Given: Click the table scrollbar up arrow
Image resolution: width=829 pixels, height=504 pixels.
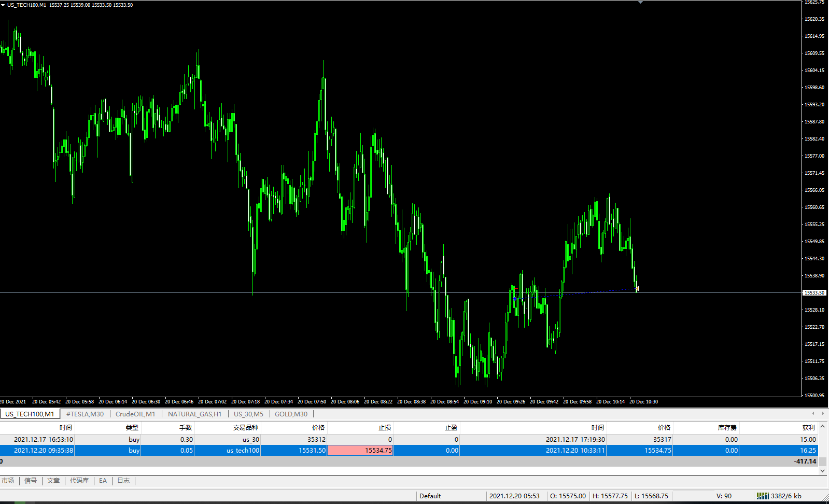Looking at the screenshot, I should point(823,426).
